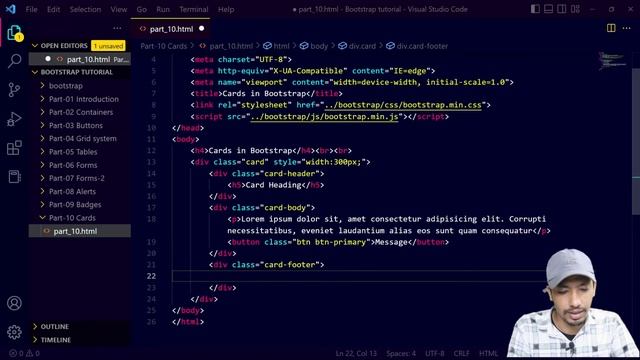Click the Part-10 Cards breadcrumb
The width and height of the screenshot is (640, 360).
pos(163,46)
